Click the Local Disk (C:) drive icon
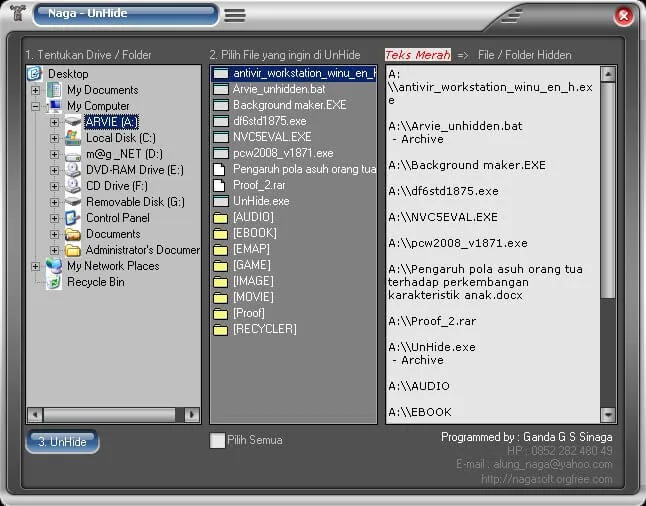Viewport: 646px width, 506px height. pos(73,138)
